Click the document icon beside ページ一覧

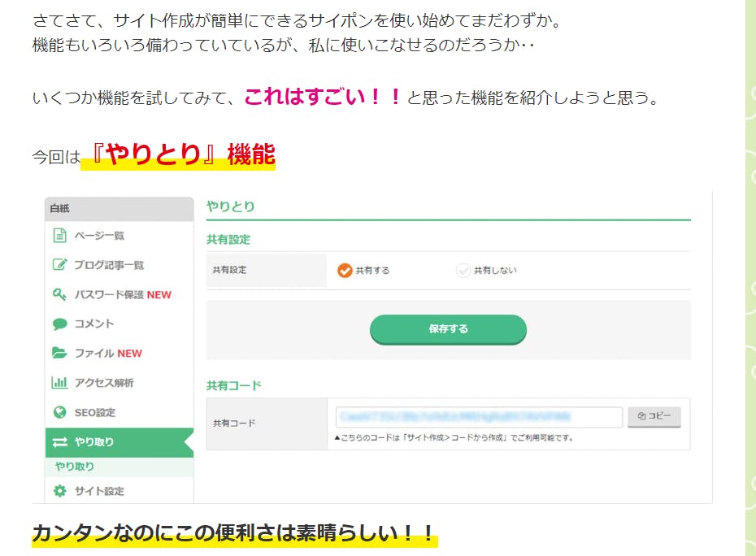coord(59,236)
